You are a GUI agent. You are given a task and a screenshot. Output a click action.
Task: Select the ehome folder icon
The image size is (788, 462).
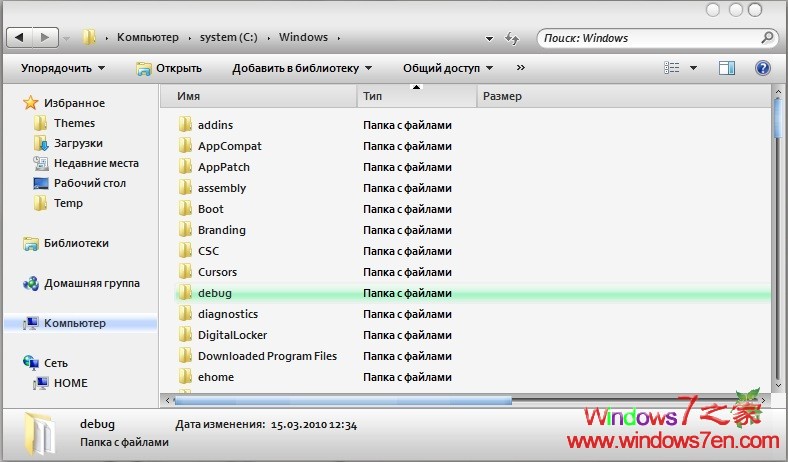point(185,377)
